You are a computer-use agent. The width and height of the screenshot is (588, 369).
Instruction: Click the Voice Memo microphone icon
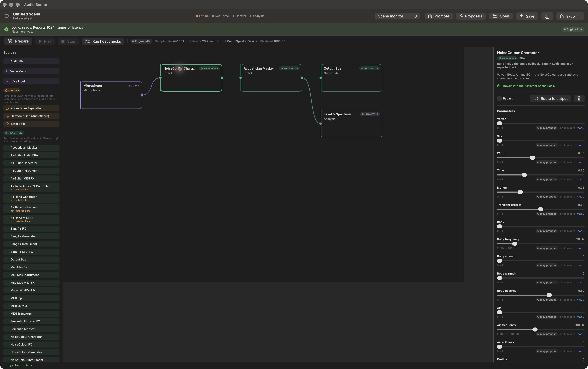click(7, 72)
